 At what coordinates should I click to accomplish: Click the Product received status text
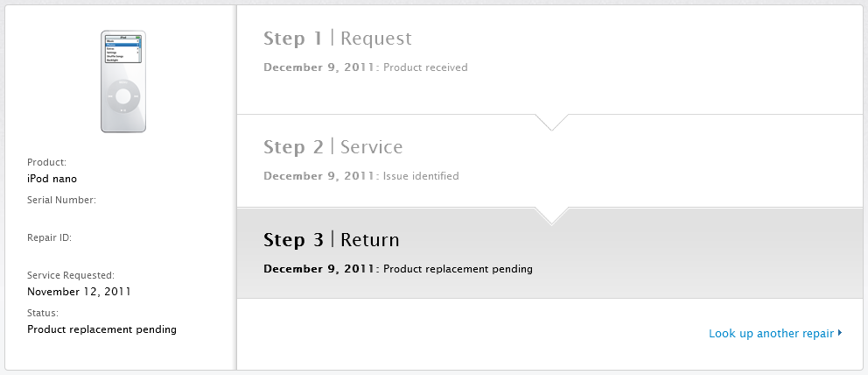point(425,67)
